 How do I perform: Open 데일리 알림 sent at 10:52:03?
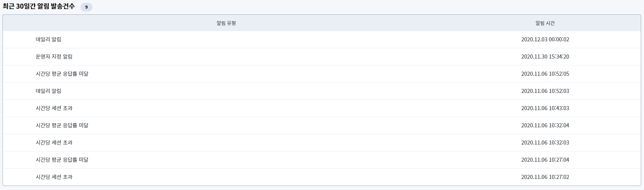[49, 91]
